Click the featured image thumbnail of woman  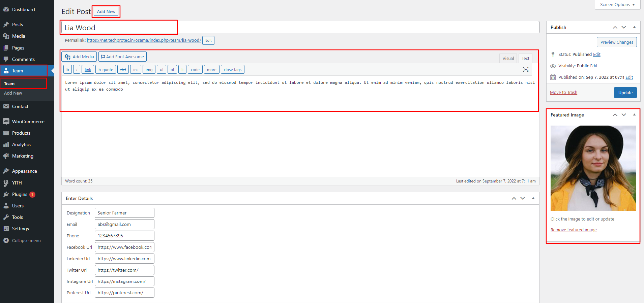[593, 168]
